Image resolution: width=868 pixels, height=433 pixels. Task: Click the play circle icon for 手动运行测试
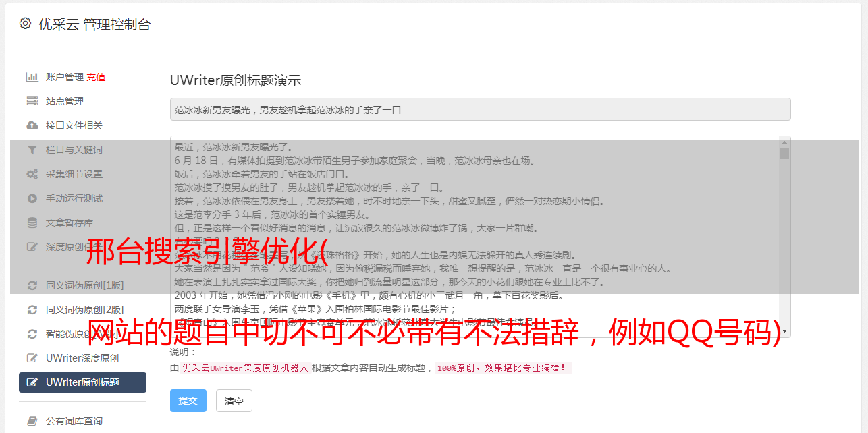click(32, 198)
